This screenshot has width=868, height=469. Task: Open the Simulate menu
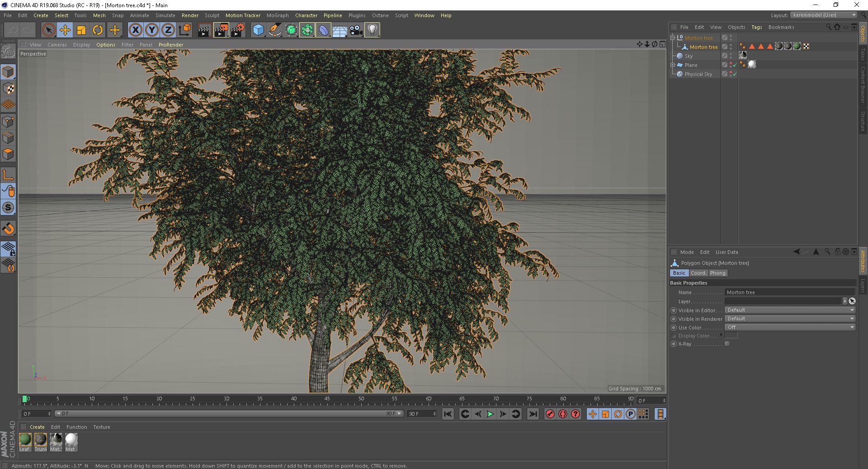pyautogui.click(x=165, y=15)
